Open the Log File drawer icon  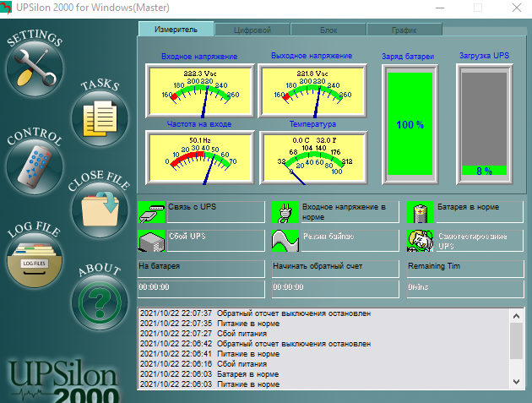pos(35,259)
